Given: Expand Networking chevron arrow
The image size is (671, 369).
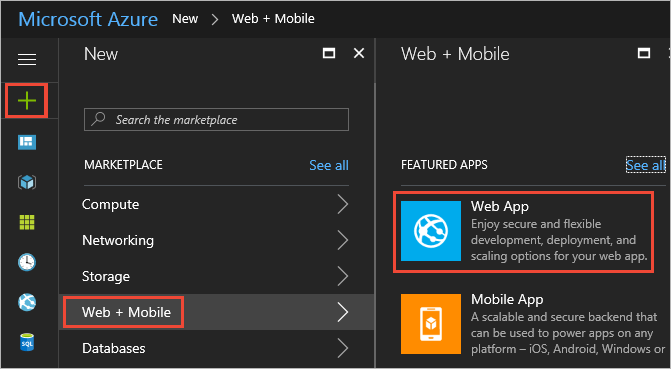Looking at the screenshot, I should pyautogui.click(x=343, y=241).
